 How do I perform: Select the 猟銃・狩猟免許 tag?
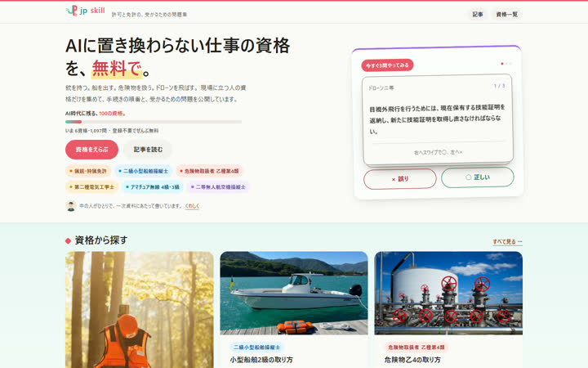pos(88,171)
